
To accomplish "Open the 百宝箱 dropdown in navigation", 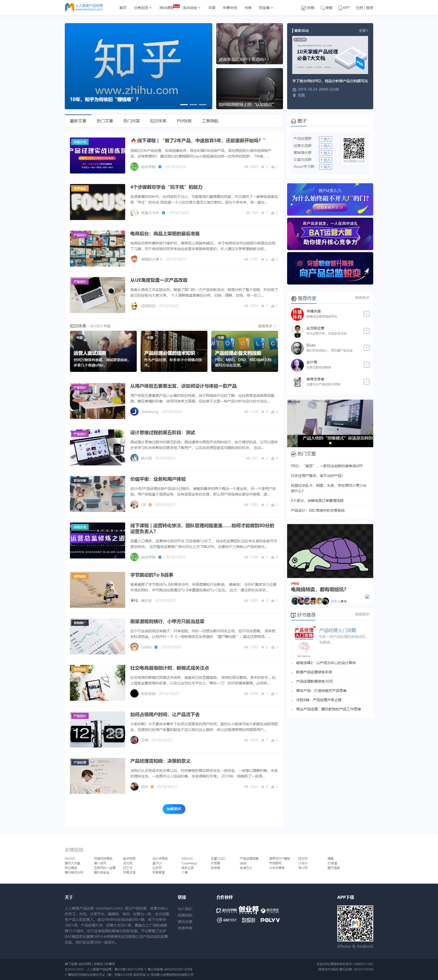I will click(266, 8).
